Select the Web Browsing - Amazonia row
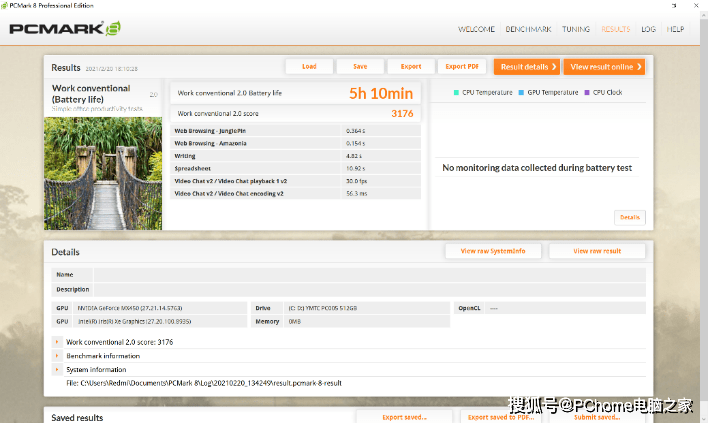Viewport: 708px width, 423px height. click(296, 143)
